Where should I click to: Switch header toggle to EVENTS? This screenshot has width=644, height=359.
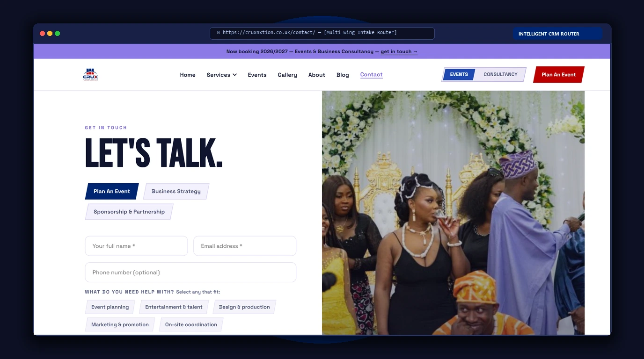pyautogui.click(x=459, y=74)
